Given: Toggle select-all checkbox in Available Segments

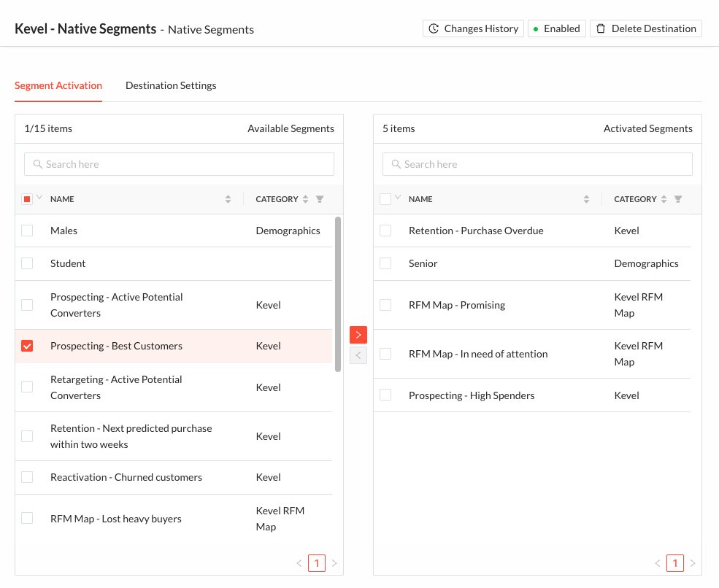Looking at the screenshot, I should coord(27,199).
